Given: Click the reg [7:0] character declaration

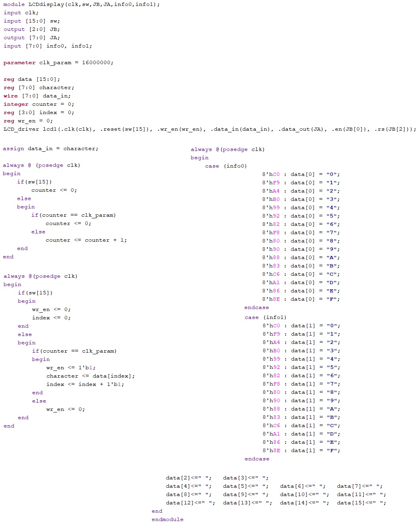Looking at the screenshot, I should pos(39,88).
